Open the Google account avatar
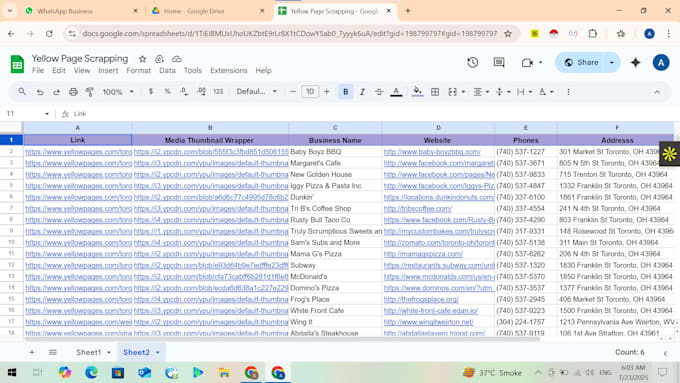Viewport: 680px width, 383px height. (x=661, y=62)
